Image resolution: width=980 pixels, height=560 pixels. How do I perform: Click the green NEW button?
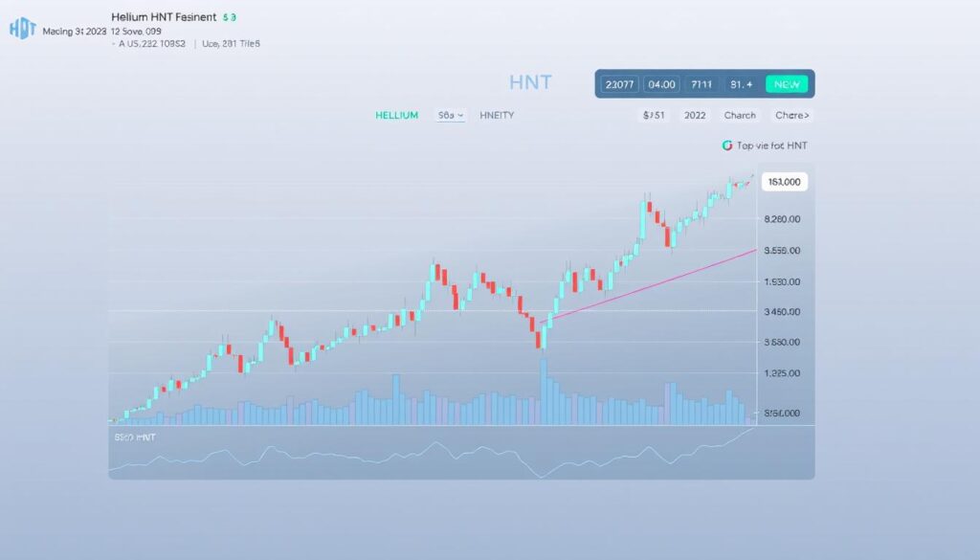[x=787, y=84]
